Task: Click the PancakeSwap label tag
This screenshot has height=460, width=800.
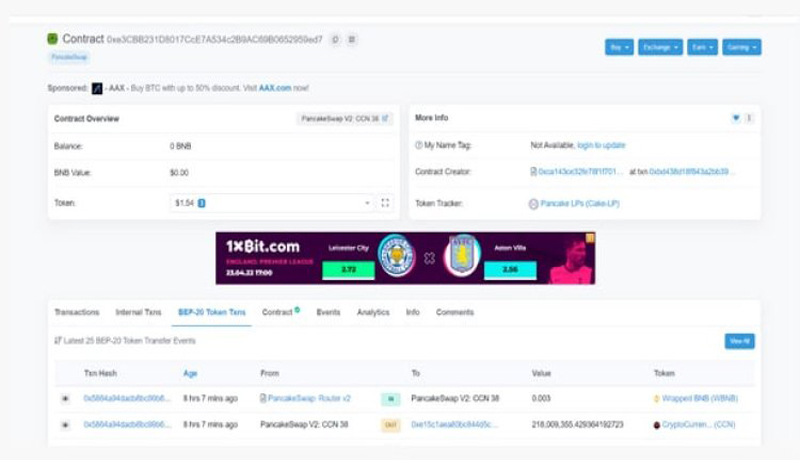Action: 69,57
